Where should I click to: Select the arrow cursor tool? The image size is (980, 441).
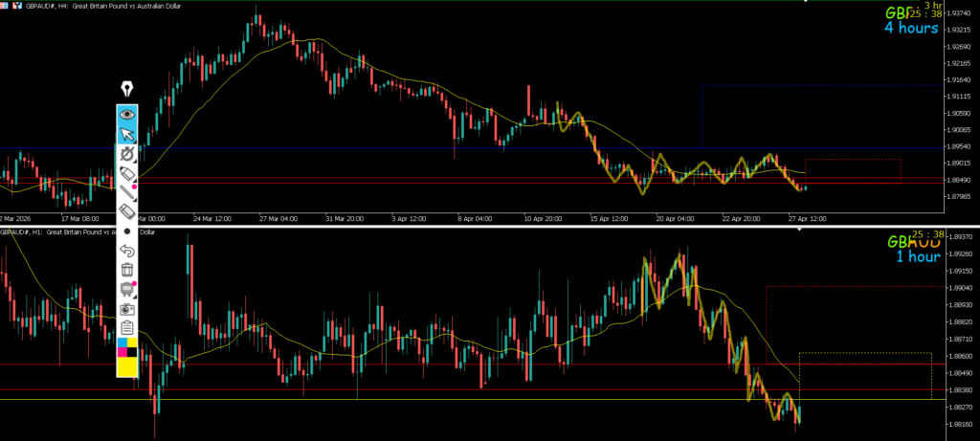click(127, 133)
